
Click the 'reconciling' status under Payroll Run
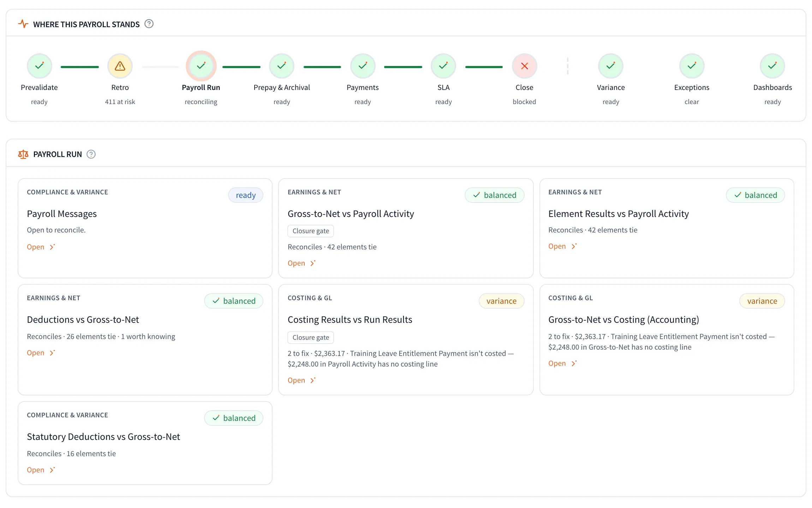point(201,102)
